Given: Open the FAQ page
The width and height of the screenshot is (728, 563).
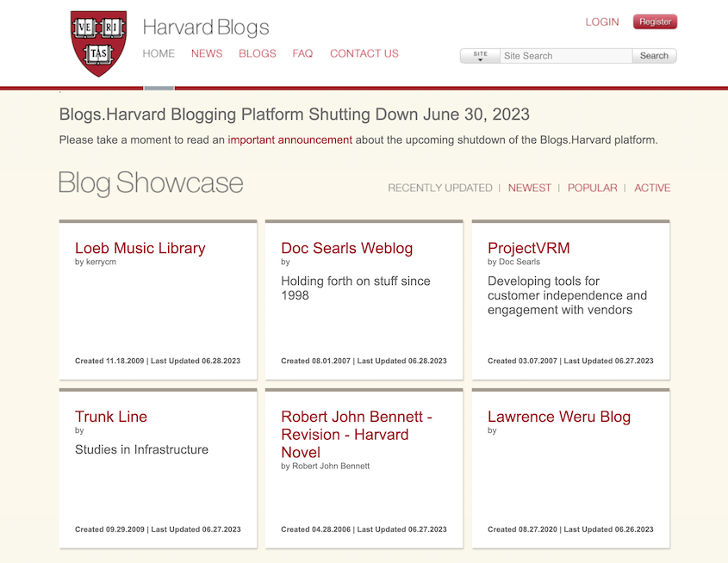Looking at the screenshot, I should click(302, 53).
